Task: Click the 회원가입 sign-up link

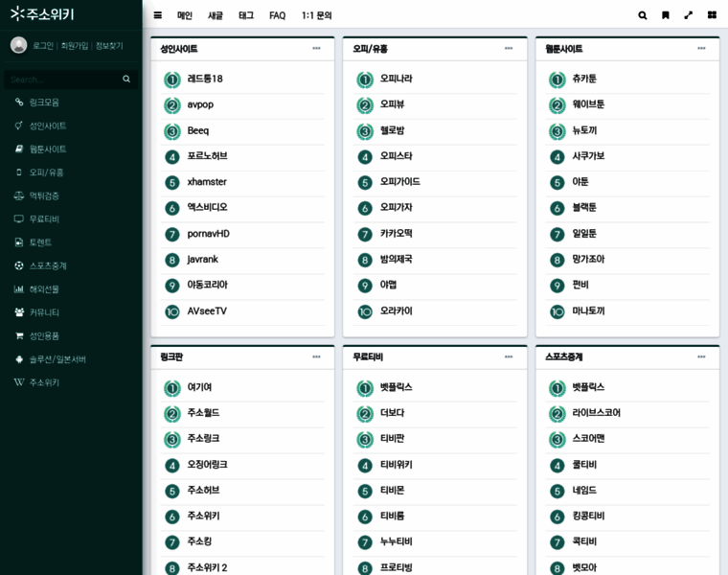Action: click(x=75, y=45)
